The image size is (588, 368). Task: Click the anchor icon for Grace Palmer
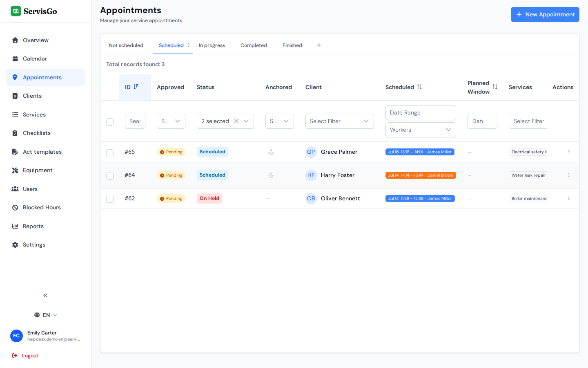pyautogui.click(x=271, y=152)
